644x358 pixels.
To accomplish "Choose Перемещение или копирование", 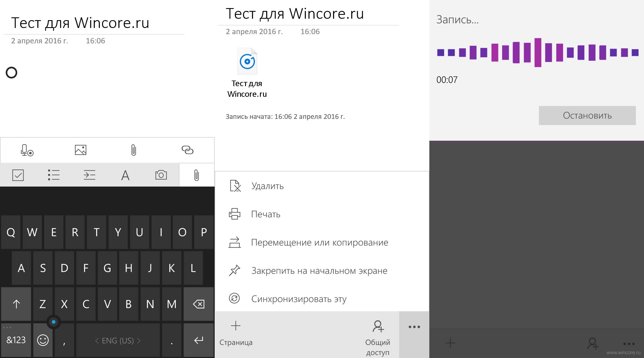I will point(322,242).
